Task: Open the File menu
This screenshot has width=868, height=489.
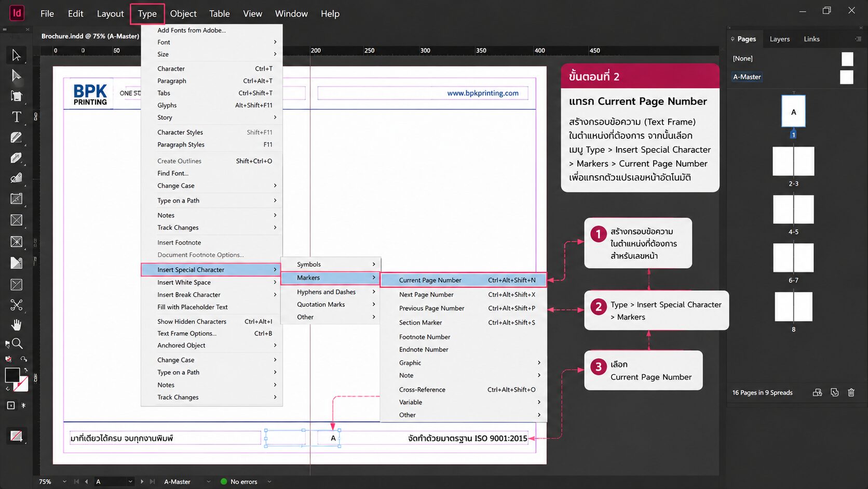Action: [x=47, y=14]
